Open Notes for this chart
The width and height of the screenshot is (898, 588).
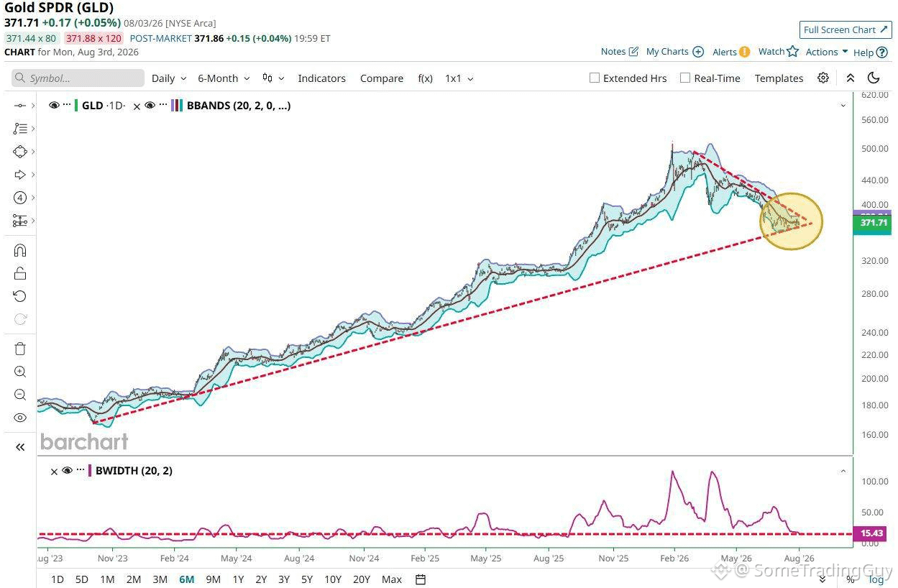coord(619,52)
